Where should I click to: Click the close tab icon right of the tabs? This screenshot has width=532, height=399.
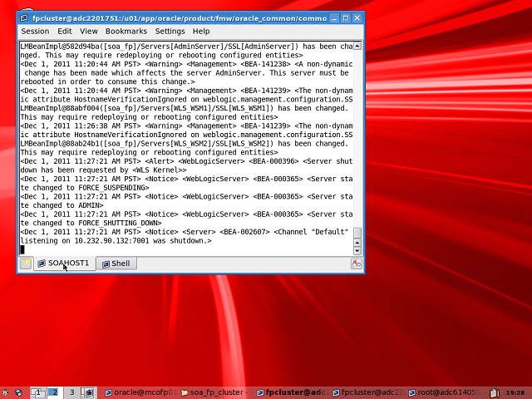357,264
